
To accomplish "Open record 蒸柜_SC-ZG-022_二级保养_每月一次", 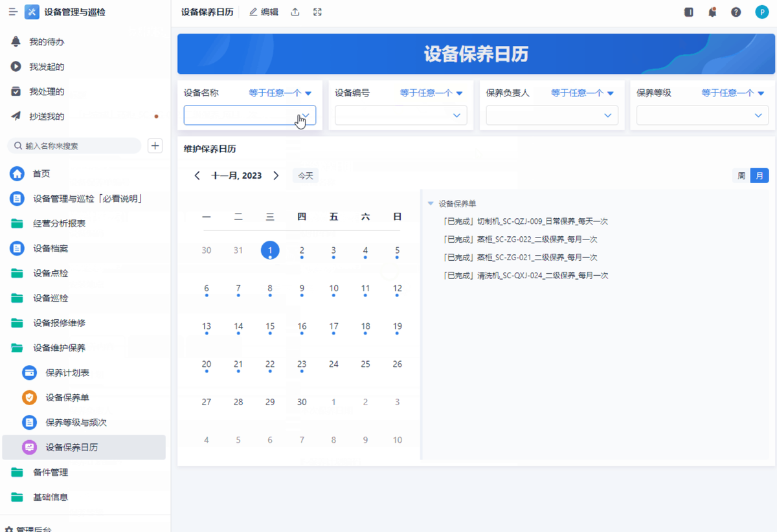I will point(520,239).
